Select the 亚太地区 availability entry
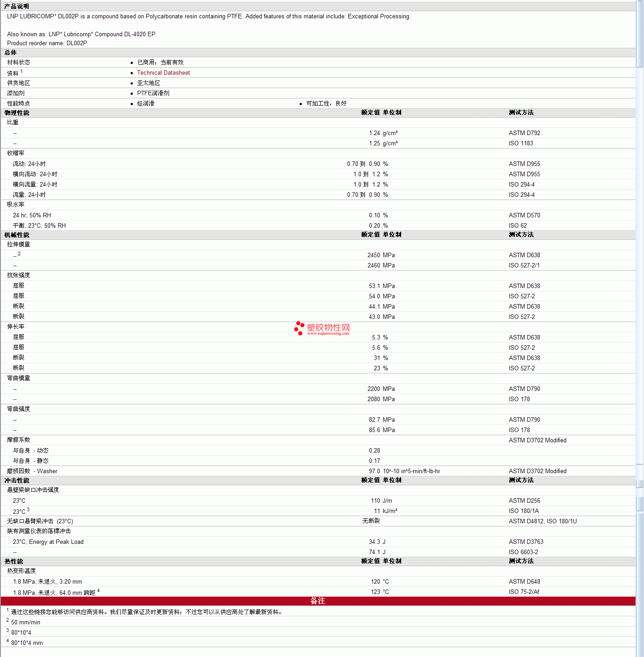644x657 pixels. (148, 83)
